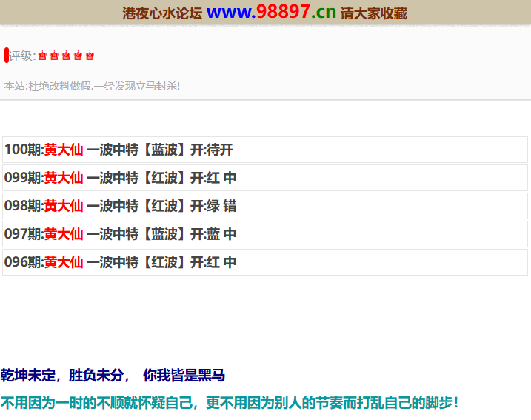The width and height of the screenshot is (531, 420).
Task: Click the 开:待开 result in 100期 row
Action: (211, 150)
